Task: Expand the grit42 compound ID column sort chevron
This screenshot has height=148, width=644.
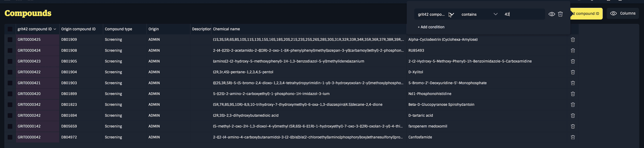Action: (x=55, y=29)
